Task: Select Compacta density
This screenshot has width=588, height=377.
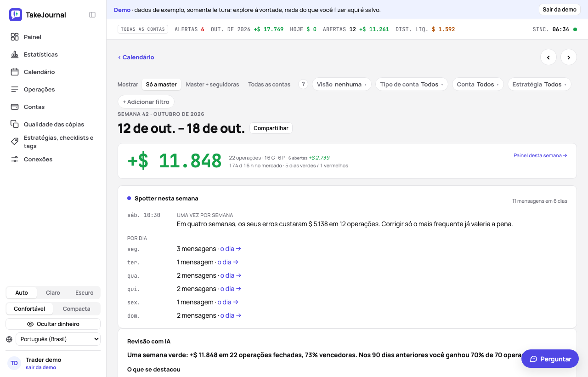Action: (x=76, y=309)
